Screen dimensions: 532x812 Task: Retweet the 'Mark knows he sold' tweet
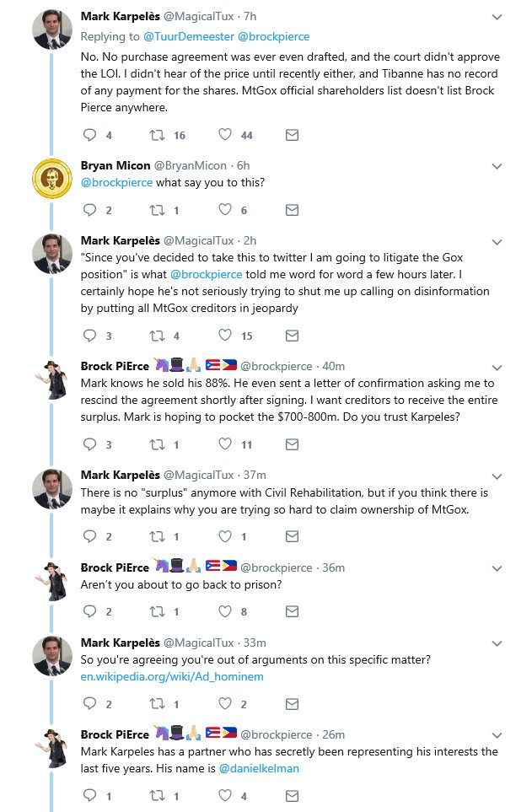click(x=157, y=444)
